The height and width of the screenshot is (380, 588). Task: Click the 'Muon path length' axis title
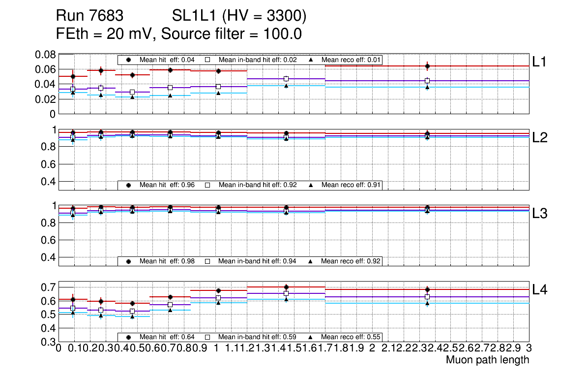point(487,360)
